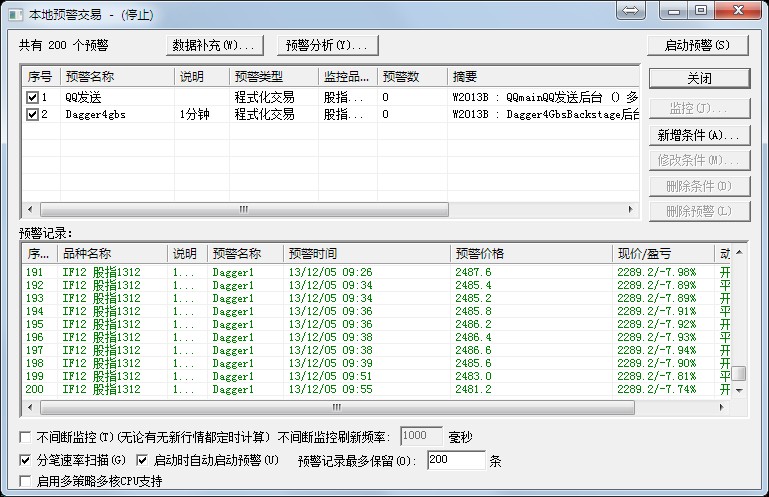Click 新增条件(A) to add a condition
Viewport: 769px width, 497px height.
698,135
